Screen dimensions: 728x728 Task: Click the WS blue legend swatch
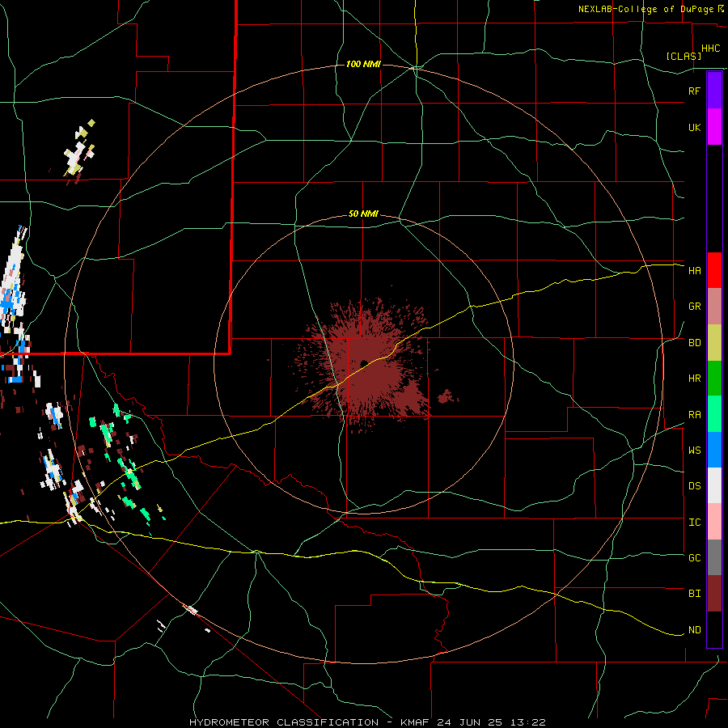(714, 450)
